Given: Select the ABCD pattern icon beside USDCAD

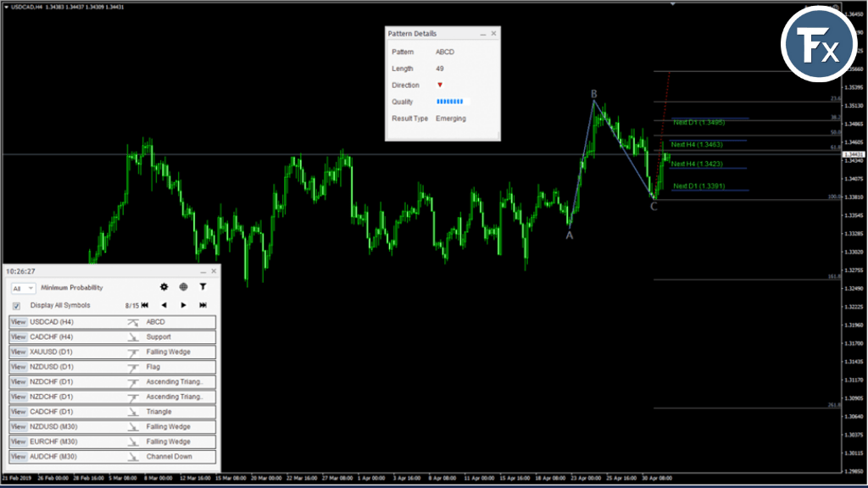Looking at the screenshot, I should (132, 321).
